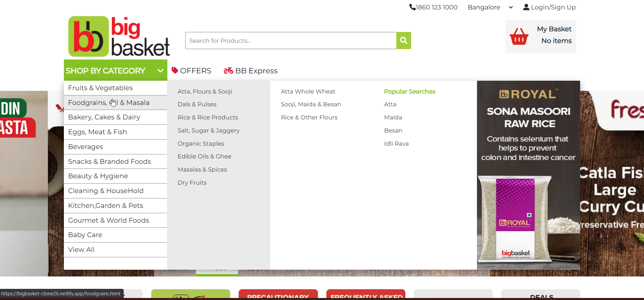This screenshot has height=300, width=644.
Task: Click the BB Express motorbike icon
Action: tap(229, 70)
